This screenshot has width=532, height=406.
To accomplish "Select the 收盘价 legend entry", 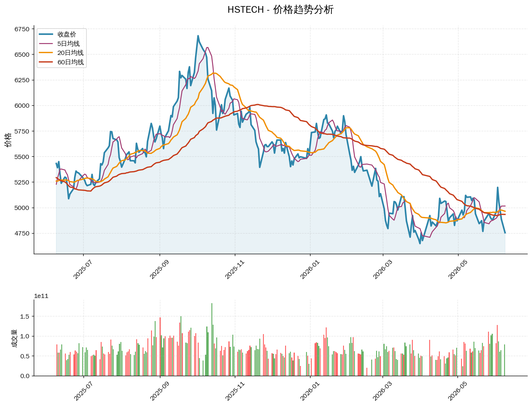I will click(58, 34).
